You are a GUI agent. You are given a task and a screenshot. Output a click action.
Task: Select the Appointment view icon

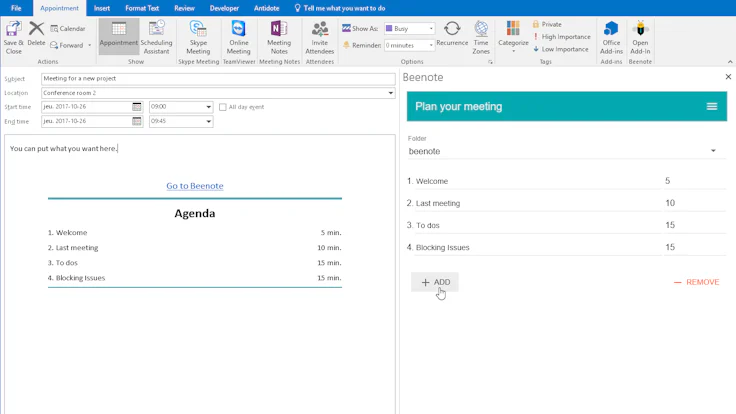[x=119, y=29]
